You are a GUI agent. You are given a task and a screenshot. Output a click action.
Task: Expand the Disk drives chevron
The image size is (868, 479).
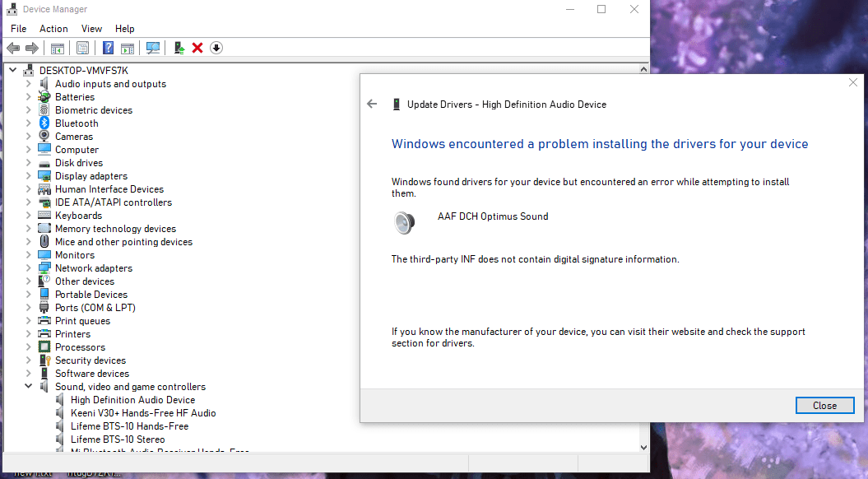pyautogui.click(x=28, y=163)
